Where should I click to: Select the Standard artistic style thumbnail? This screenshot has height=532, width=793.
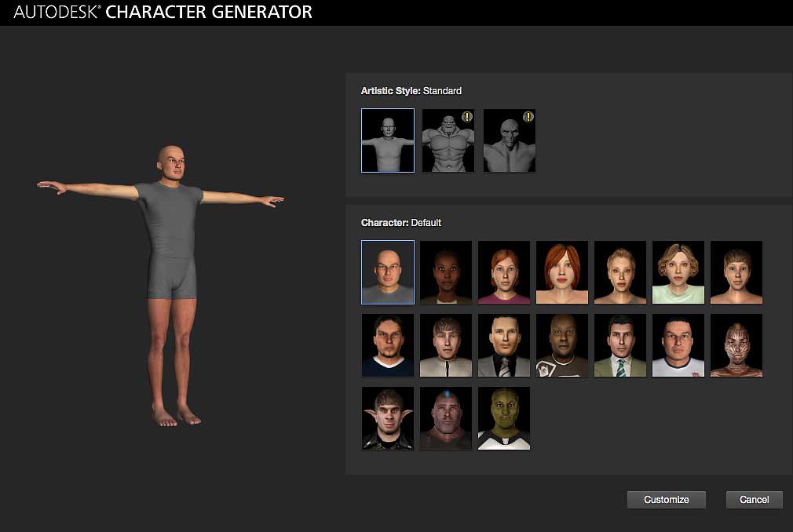pos(387,140)
